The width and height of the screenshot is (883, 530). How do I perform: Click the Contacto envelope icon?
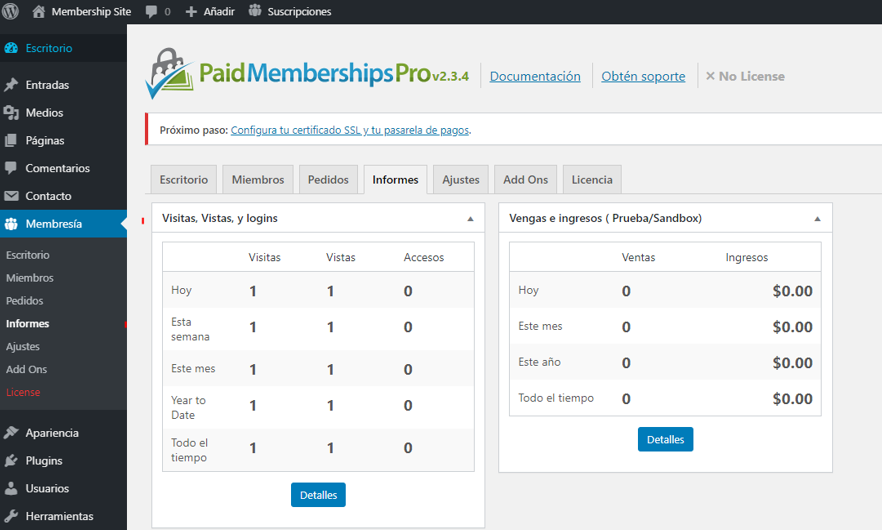11,196
